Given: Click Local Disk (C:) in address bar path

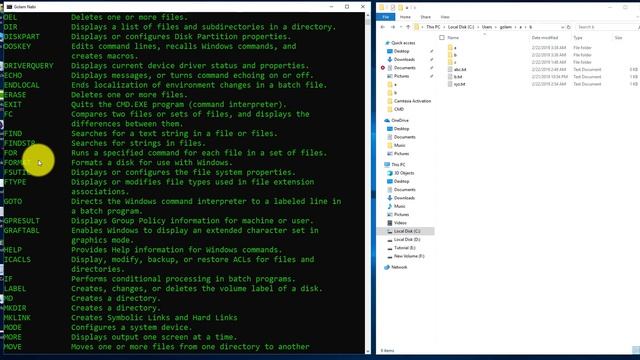Looking at the screenshot, I should point(461,27).
